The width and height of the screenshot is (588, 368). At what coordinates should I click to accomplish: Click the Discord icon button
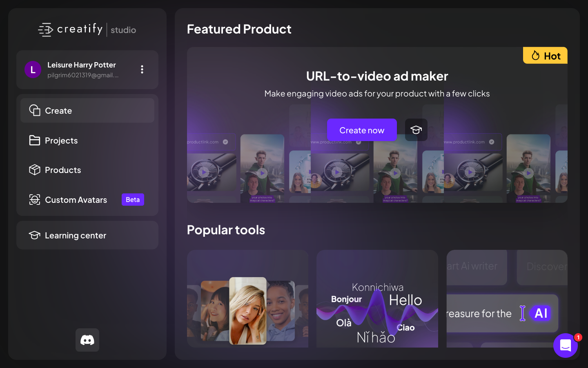click(x=87, y=340)
